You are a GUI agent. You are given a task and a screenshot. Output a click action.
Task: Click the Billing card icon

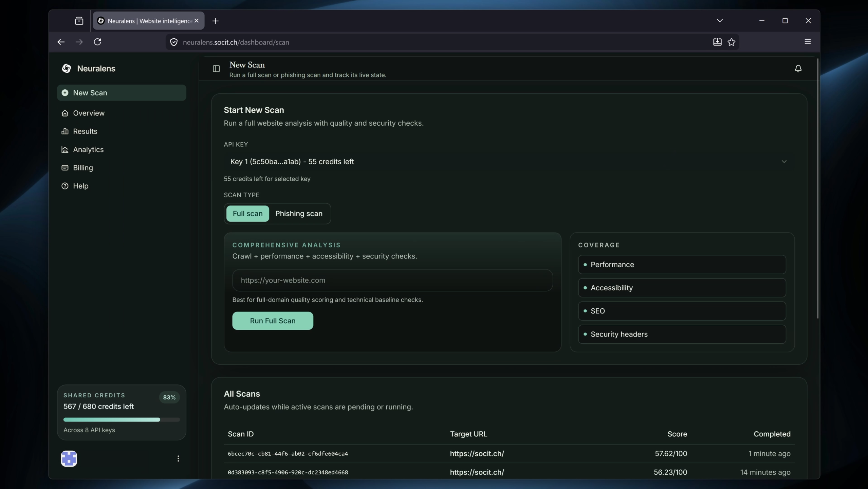click(x=65, y=168)
